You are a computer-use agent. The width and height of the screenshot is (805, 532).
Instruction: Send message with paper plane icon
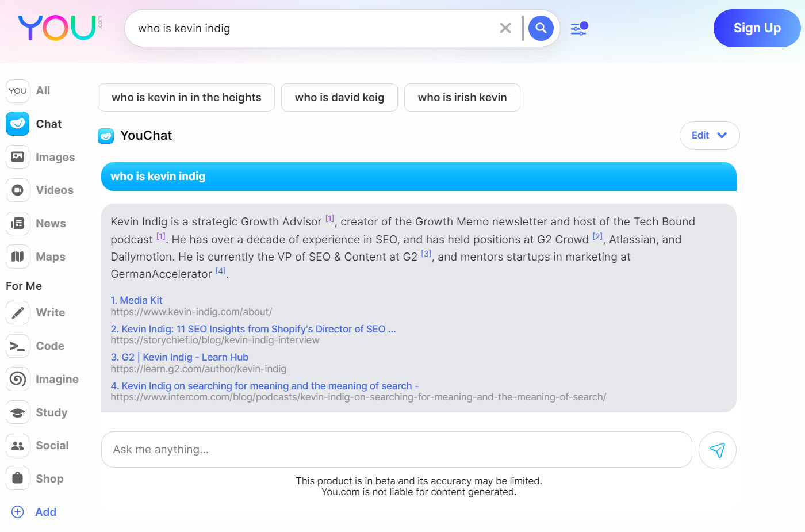[717, 450]
